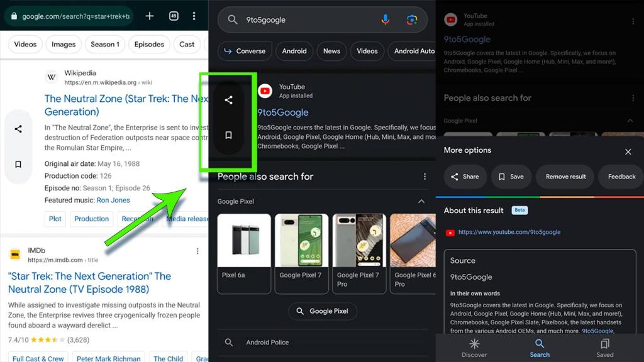The height and width of the screenshot is (362, 644).
Task: Open The Child chip
Action: pyautogui.click(x=169, y=358)
